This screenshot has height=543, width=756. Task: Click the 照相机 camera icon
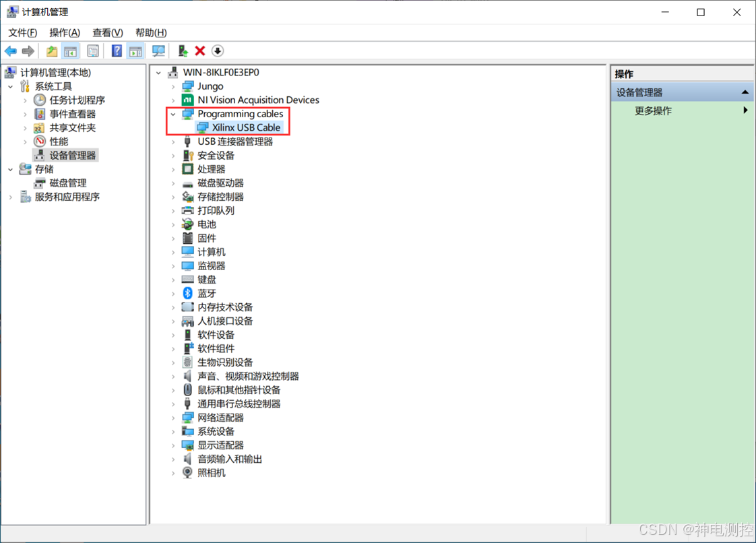[187, 472]
